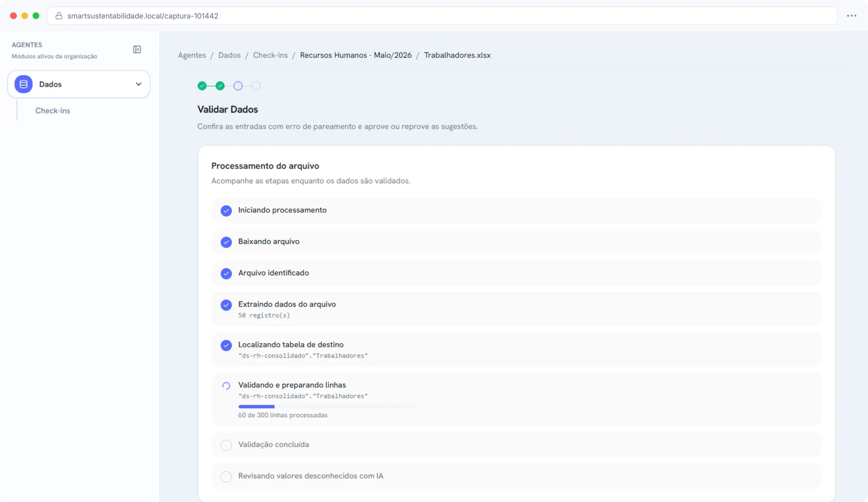868x502 pixels.
Task: Click the lines processed progress bar
Action: pos(328,407)
